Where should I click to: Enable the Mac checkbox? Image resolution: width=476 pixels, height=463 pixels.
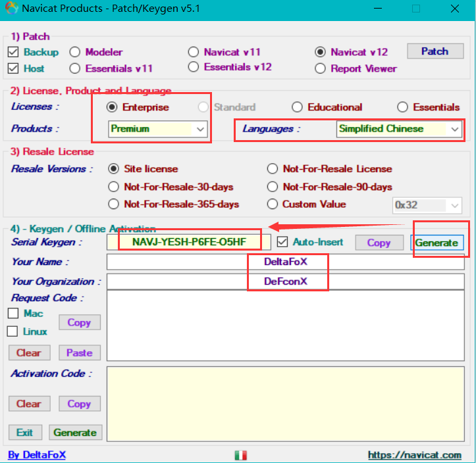[x=13, y=313]
